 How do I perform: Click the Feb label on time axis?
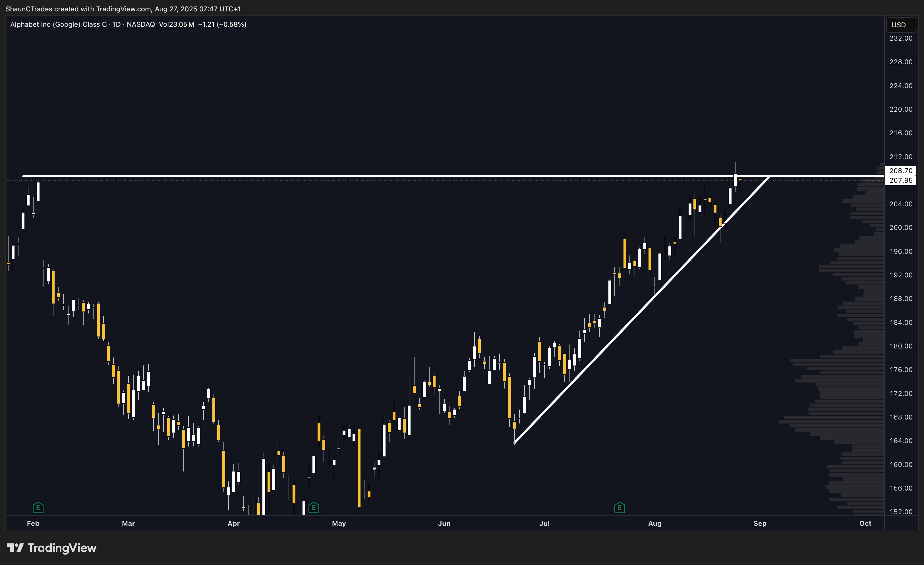coord(33,524)
